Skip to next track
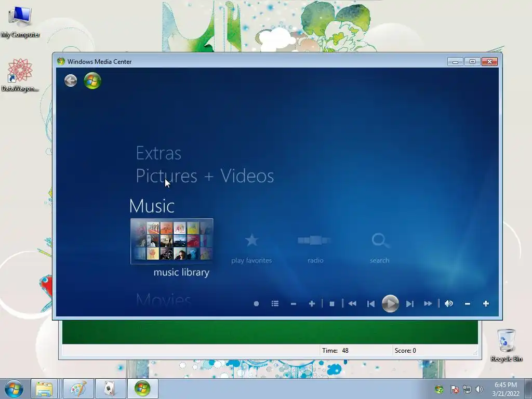 click(x=409, y=303)
